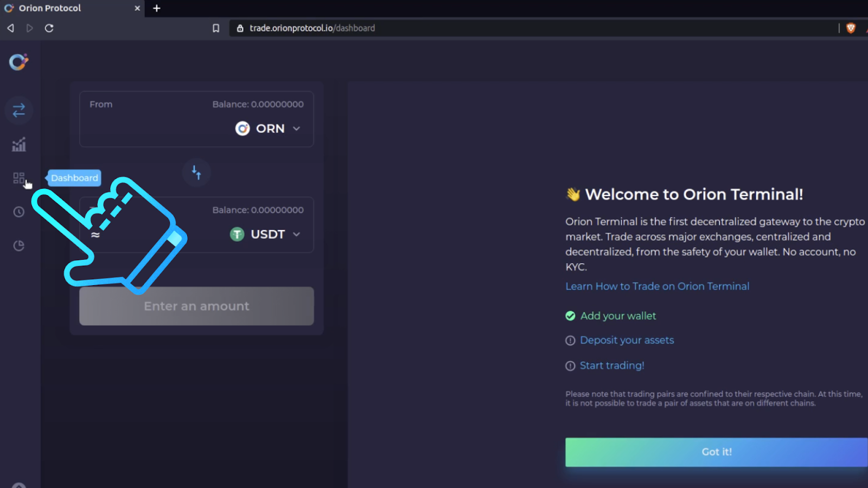This screenshot has height=488, width=868.
Task: Open the History clock icon
Action: [19, 212]
